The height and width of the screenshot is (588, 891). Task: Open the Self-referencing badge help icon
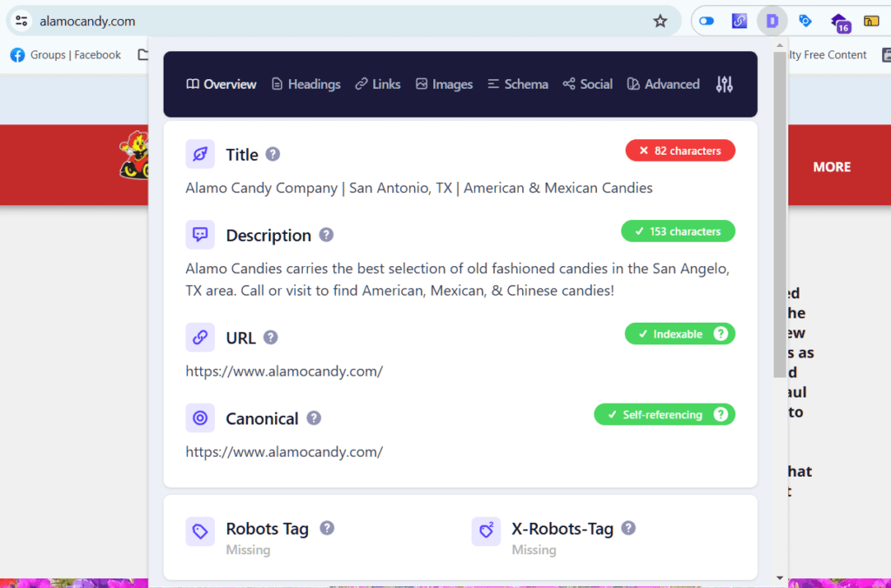720,415
